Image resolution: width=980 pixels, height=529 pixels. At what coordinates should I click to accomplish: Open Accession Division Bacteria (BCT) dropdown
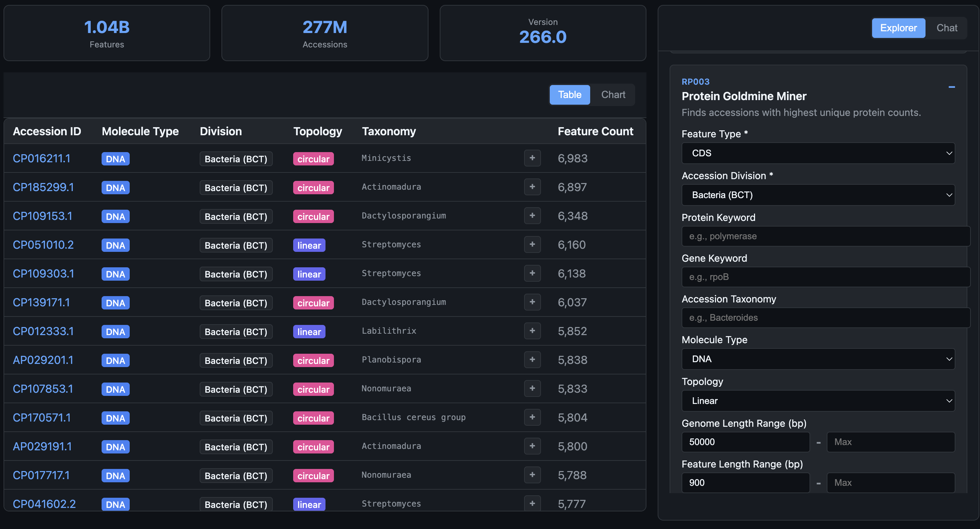(818, 195)
